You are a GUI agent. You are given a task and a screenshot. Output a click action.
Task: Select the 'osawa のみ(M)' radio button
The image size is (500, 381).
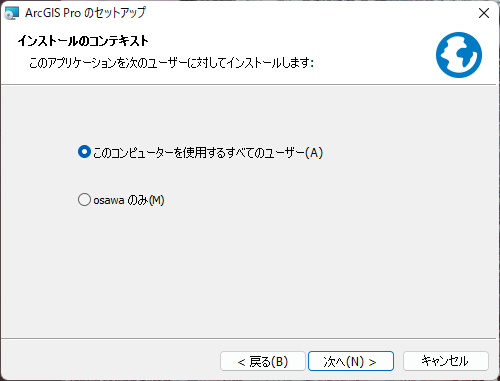coord(84,200)
